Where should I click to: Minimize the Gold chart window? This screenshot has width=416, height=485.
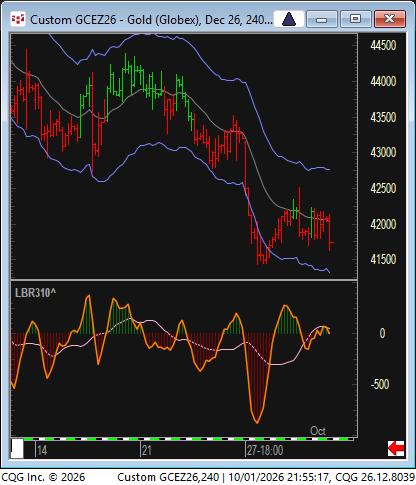point(321,19)
